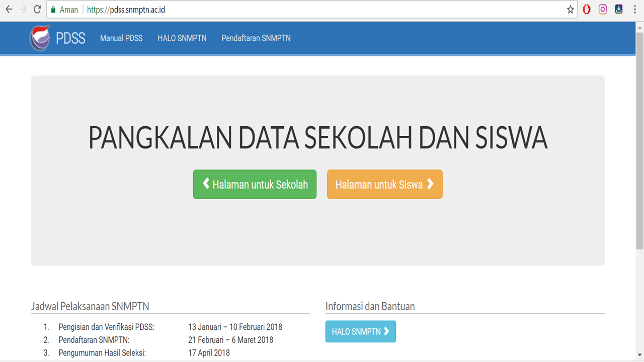The image size is (644, 362).
Task: Open HALO SNMPTN in the navbar
Action: (182, 38)
